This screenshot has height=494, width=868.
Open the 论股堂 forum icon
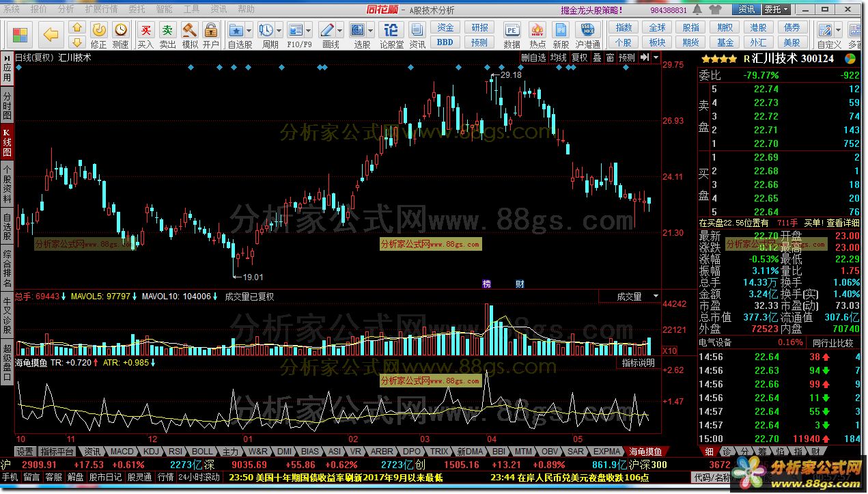[x=391, y=35]
